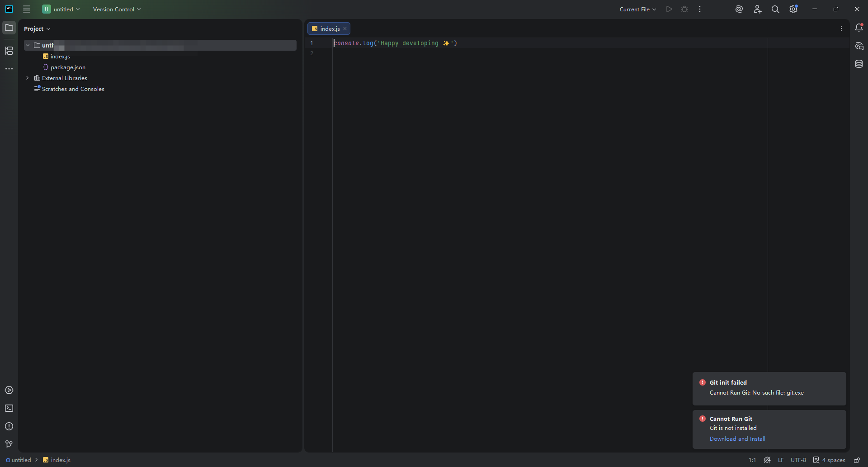The image size is (868, 467).
Task: Open the AI Assistant icon in title bar
Action: tap(740, 9)
